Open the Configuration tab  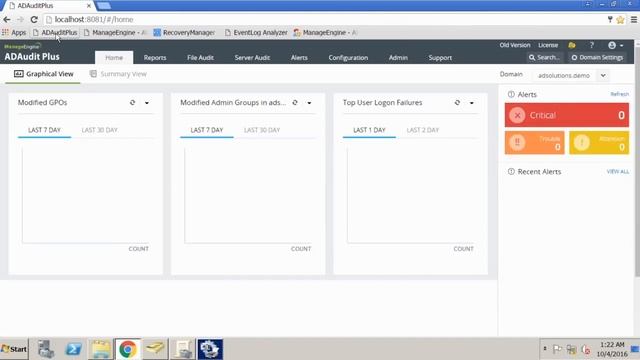348,58
